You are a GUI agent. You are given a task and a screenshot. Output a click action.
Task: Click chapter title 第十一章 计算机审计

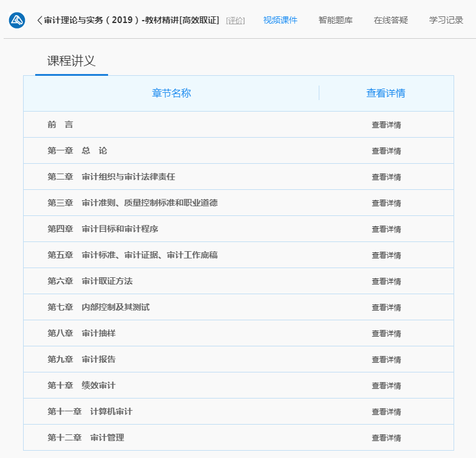tap(90, 411)
